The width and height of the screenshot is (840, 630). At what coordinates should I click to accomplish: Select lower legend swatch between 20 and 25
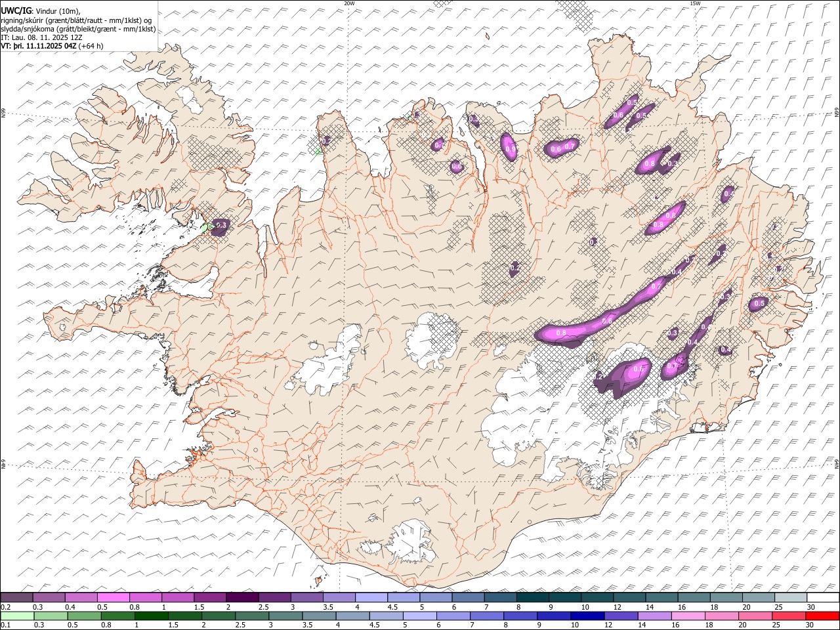click(756, 616)
